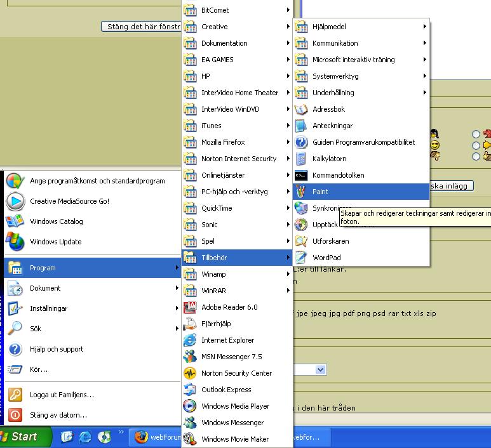Image resolution: width=491 pixels, height=448 pixels.
Task: Open the WordPad icon
Action: (301, 258)
